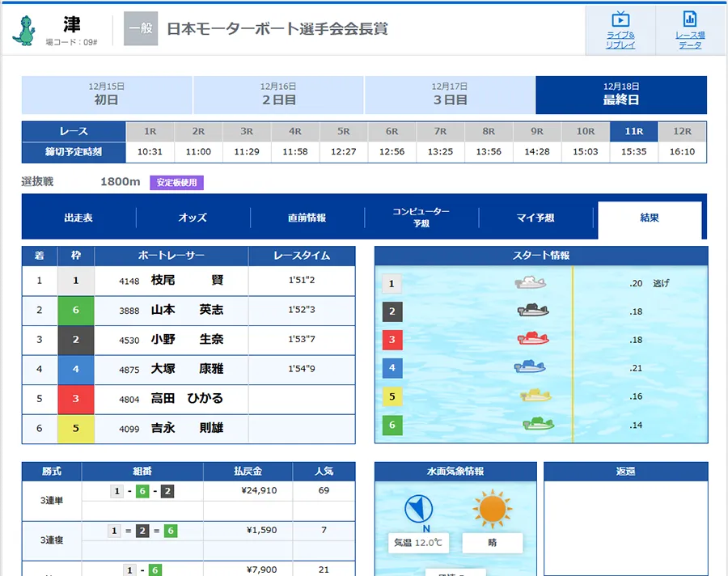This screenshot has width=728, height=576.
Task: Open the オッズ tab
Action: coord(193,218)
